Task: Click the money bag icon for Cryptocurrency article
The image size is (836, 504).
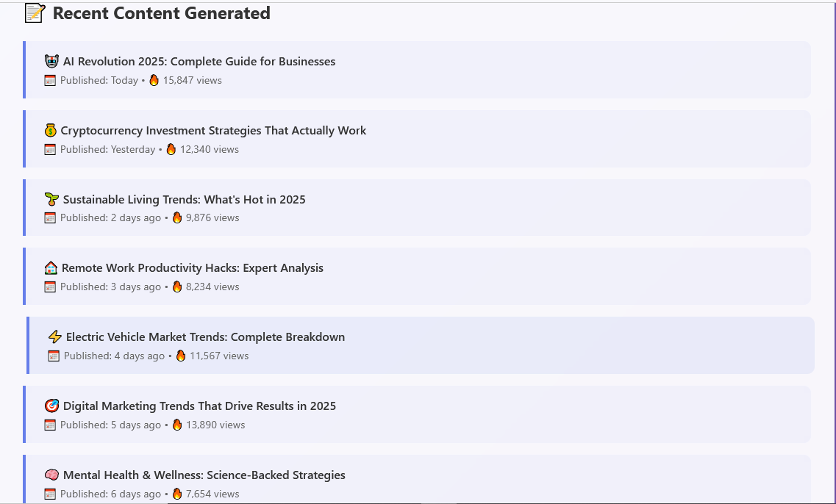Action: coord(51,131)
